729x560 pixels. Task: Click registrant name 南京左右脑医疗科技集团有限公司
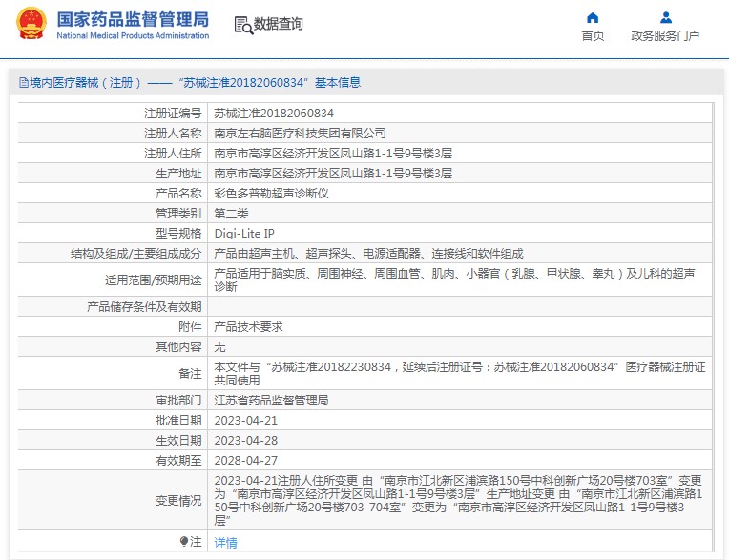pyautogui.click(x=300, y=133)
